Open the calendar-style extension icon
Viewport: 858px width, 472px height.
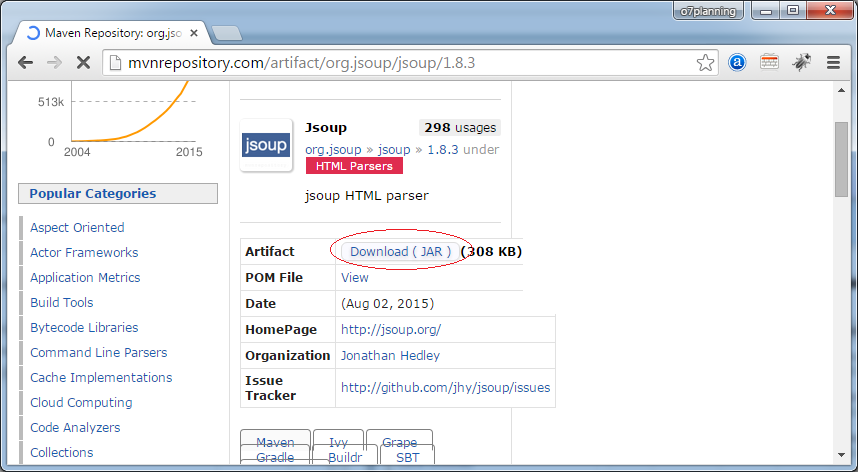coord(769,62)
